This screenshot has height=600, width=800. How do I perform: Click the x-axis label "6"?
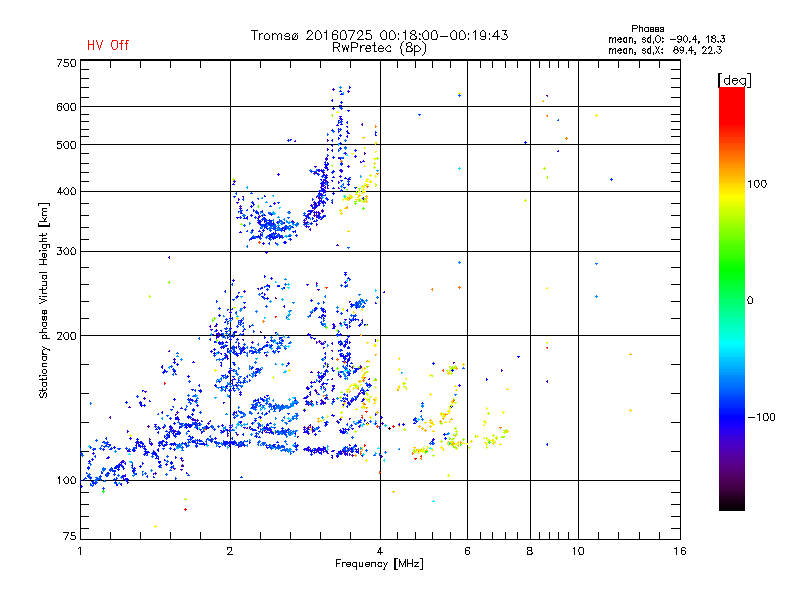467,551
